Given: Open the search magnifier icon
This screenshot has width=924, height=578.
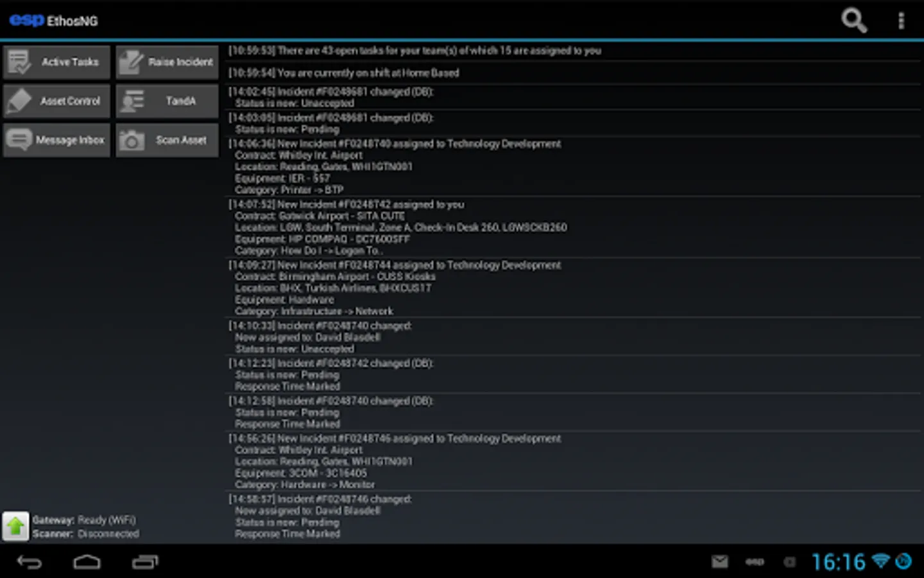Looking at the screenshot, I should tap(854, 21).
